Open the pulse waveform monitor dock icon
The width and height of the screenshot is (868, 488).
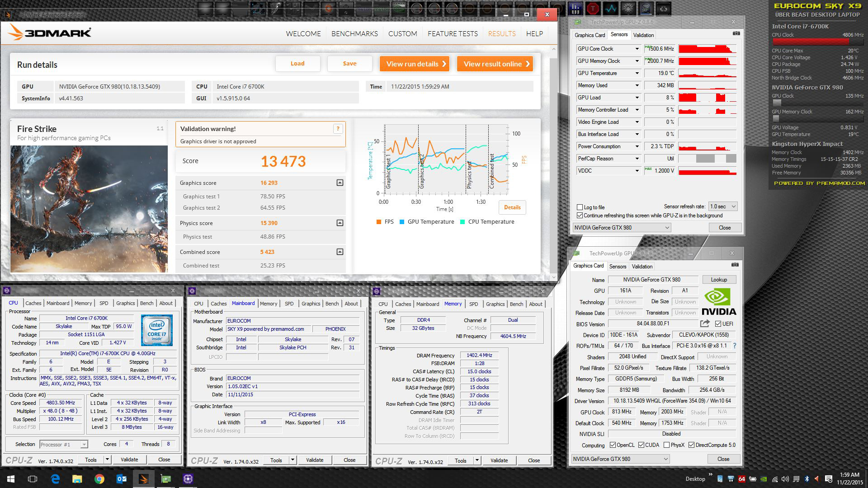[x=610, y=8]
